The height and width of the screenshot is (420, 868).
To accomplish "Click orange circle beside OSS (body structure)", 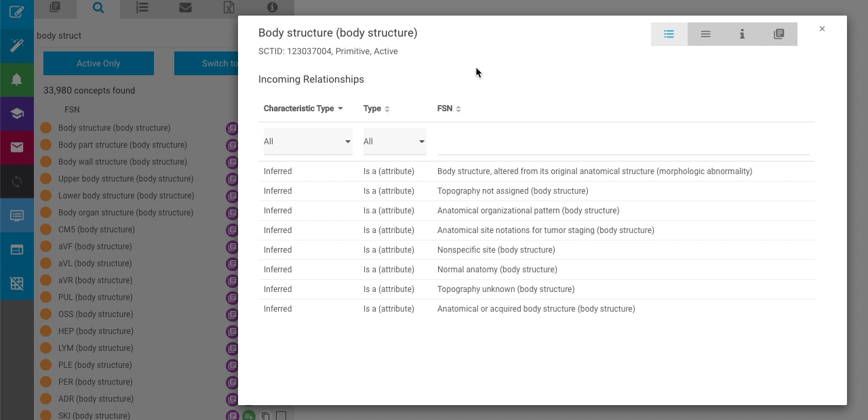I will pyautogui.click(x=45, y=314).
